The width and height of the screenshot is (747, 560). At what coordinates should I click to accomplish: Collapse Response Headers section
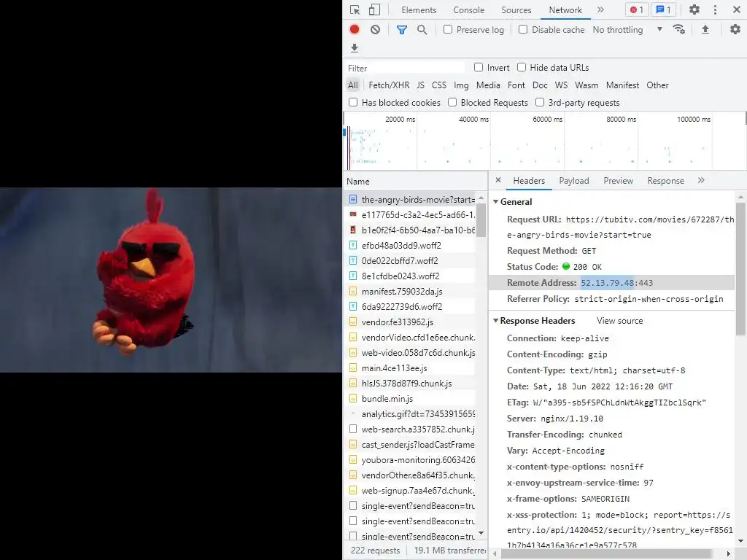pyautogui.click(x=495, y=321)
